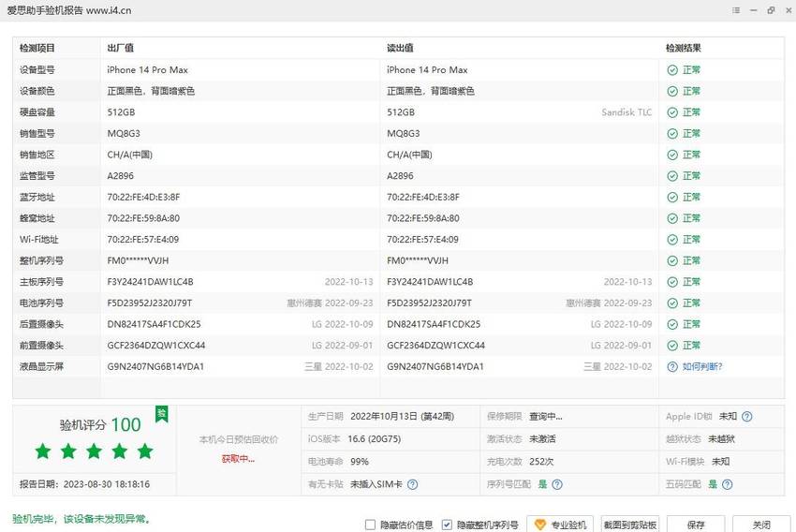Viewport: 796px width, 532px height.
Task: Click the 设备颜色 出厂值 cell 正面黑色, 背面暗紫色
Action: click(151, 92)
